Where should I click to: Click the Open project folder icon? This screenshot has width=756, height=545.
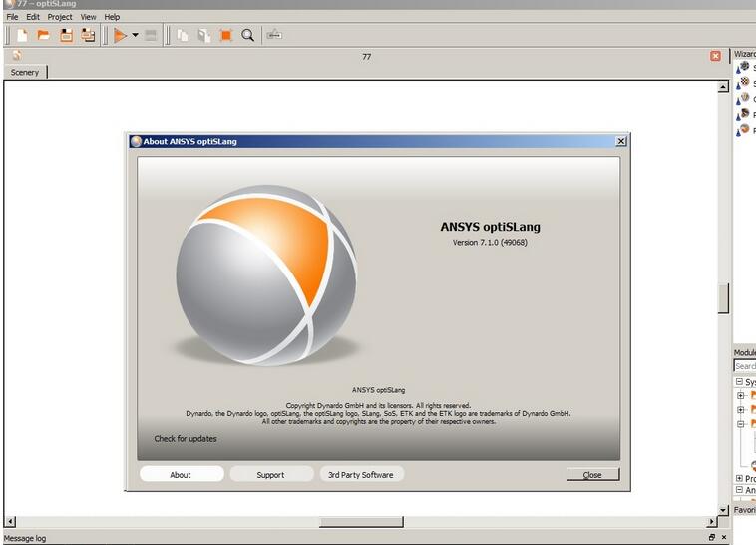pyautogui.click(x=44, y=35)
